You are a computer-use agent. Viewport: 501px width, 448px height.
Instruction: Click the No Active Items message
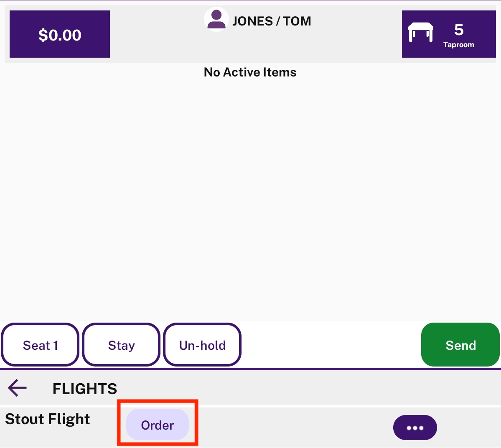coord(250,72)
